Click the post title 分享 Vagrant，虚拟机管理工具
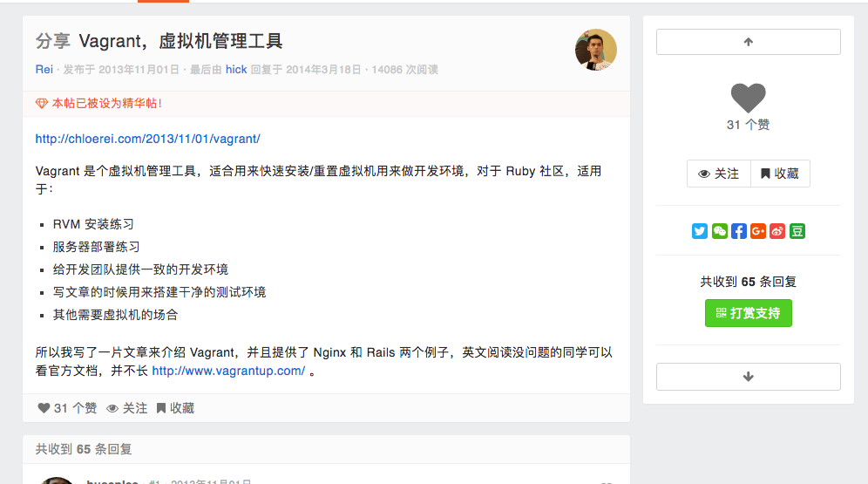The width and height of the screenshot is (868, 484). coord(159,41)
